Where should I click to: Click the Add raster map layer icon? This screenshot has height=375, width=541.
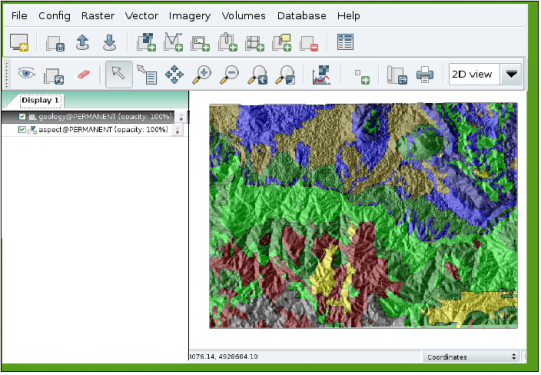[146, 42]
